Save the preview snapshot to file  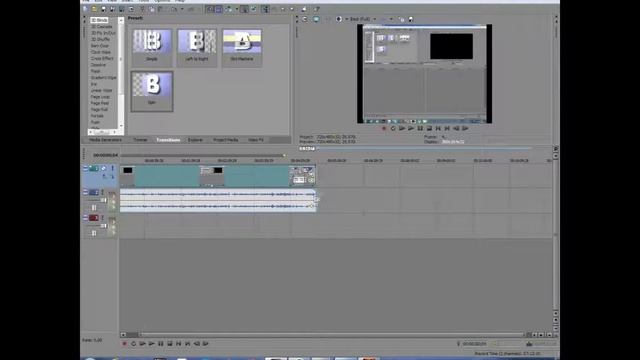(x=411, y=19)
